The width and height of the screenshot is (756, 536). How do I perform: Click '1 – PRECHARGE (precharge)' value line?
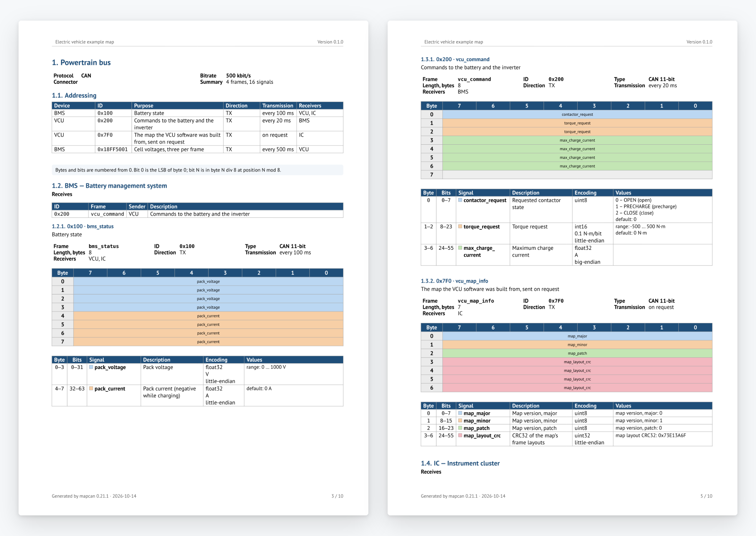click(x=646, y=206)
